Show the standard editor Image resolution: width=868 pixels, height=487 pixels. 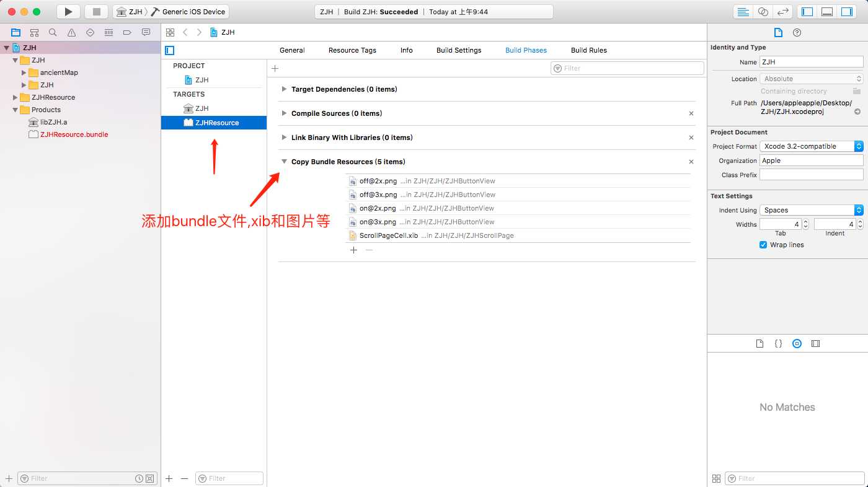pos(743,12)
